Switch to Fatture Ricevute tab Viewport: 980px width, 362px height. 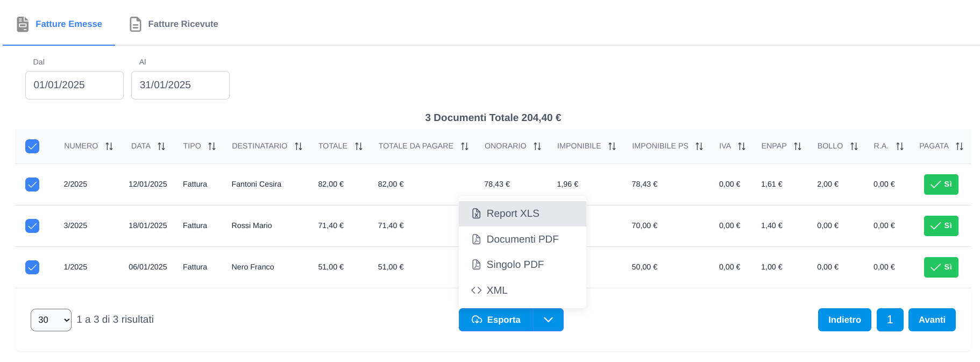(174, 24)
